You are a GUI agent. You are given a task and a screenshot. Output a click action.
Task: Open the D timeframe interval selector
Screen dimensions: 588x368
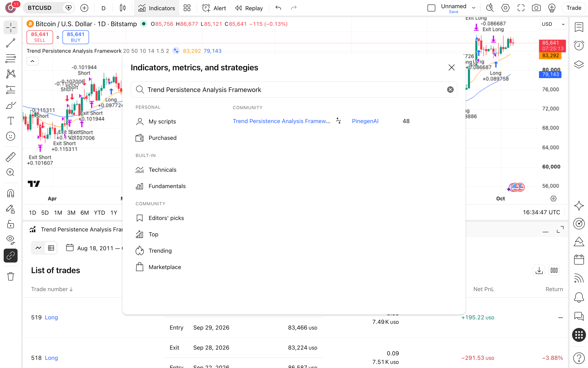click(x=103, y=8)
